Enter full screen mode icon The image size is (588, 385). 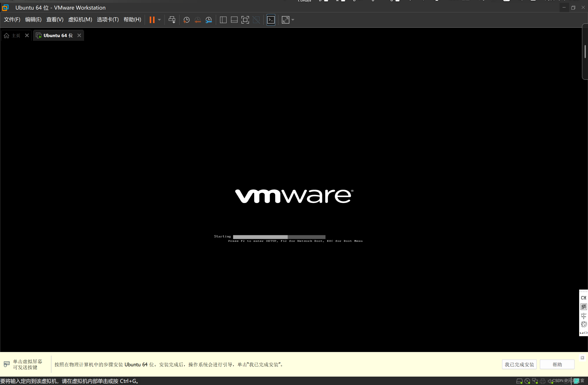[x=245, y=20]
